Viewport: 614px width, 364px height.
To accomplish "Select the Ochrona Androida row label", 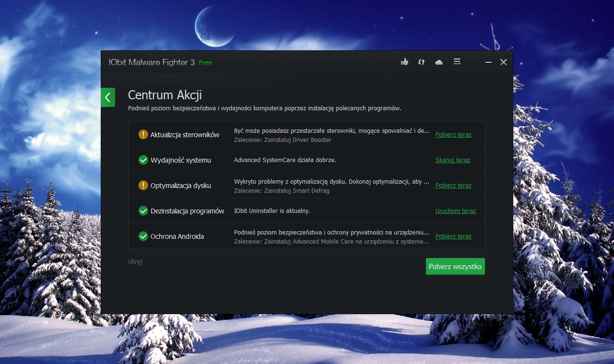I will click(x=177, y=236).
